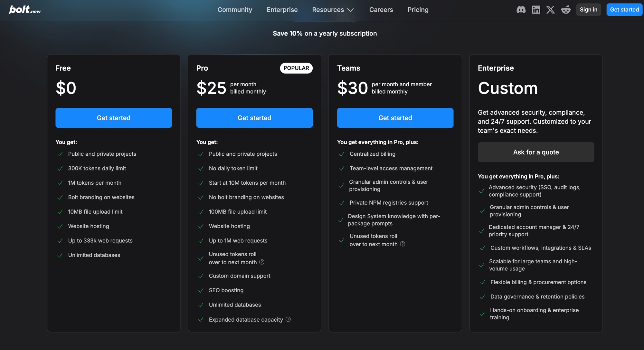
Task: Go to the Careers page
Action: click(381, 10)
